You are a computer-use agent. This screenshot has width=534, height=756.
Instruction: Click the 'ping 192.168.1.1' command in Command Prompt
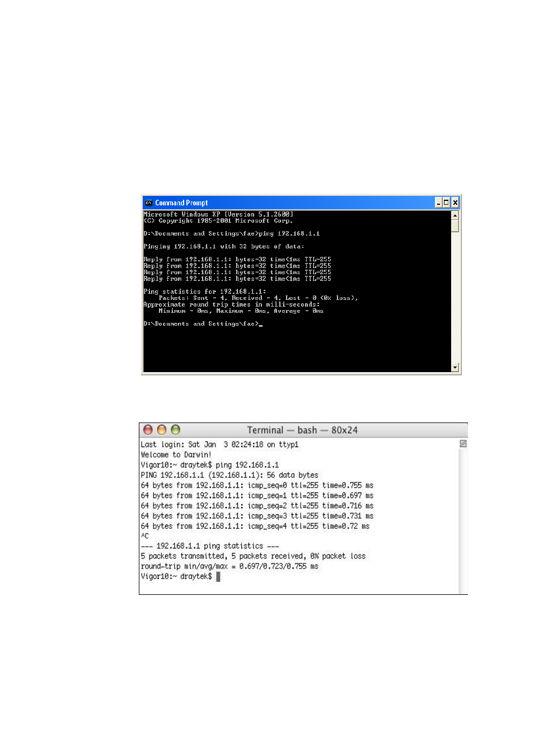click(x=289, y=234)
